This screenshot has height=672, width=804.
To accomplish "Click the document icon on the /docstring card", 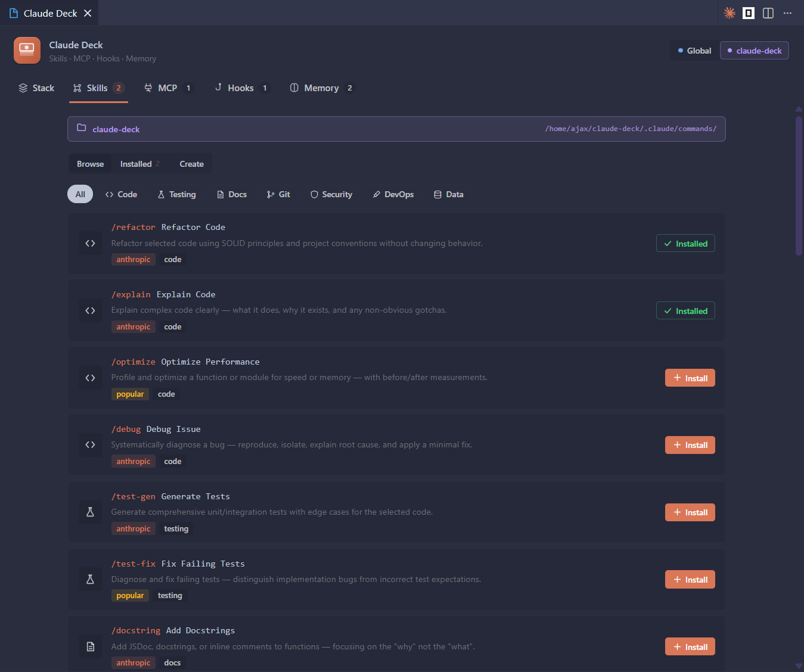I will pyautogui.click(x=90, y=647).
